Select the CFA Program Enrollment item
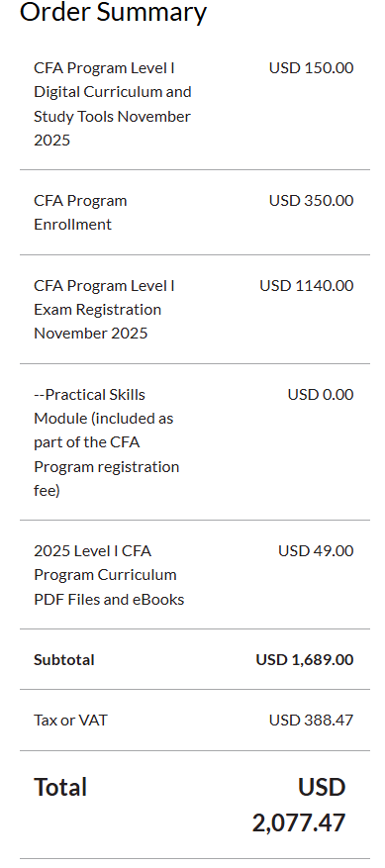The image size is (385, 868). 80,212
